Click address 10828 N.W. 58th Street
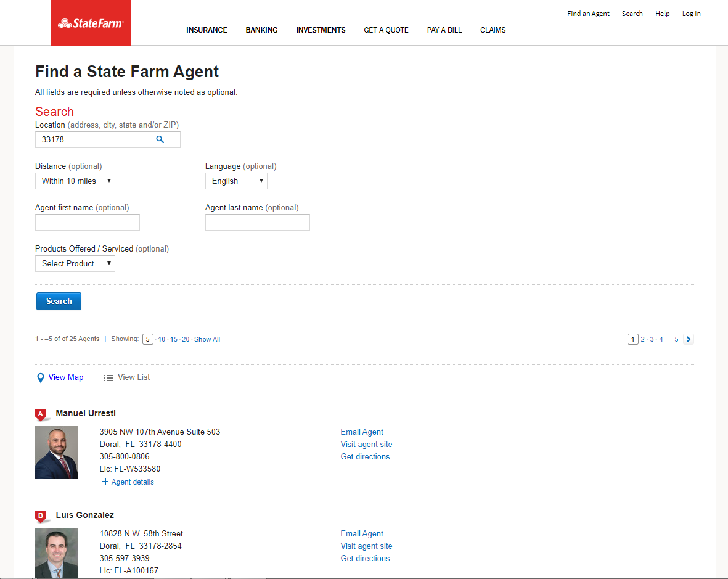 141,533
